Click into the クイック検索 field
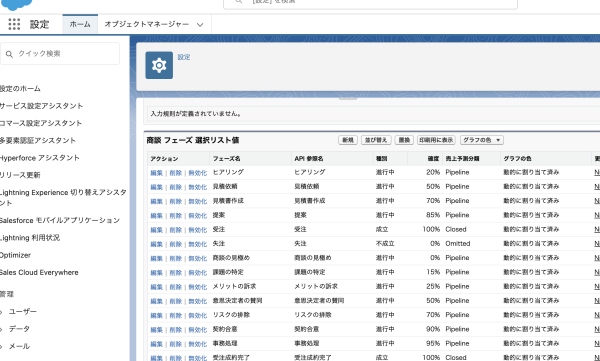600x361 pixels. coord(60,54)
